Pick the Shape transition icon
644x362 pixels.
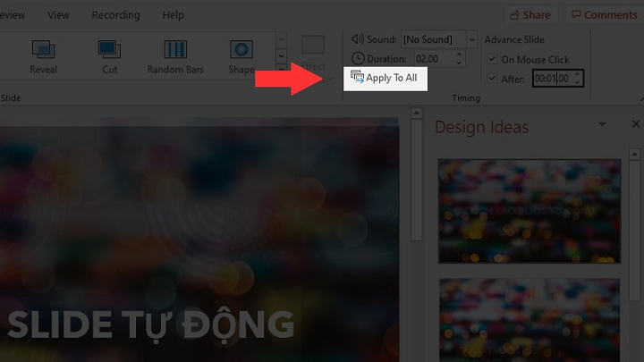coord(241,50)
